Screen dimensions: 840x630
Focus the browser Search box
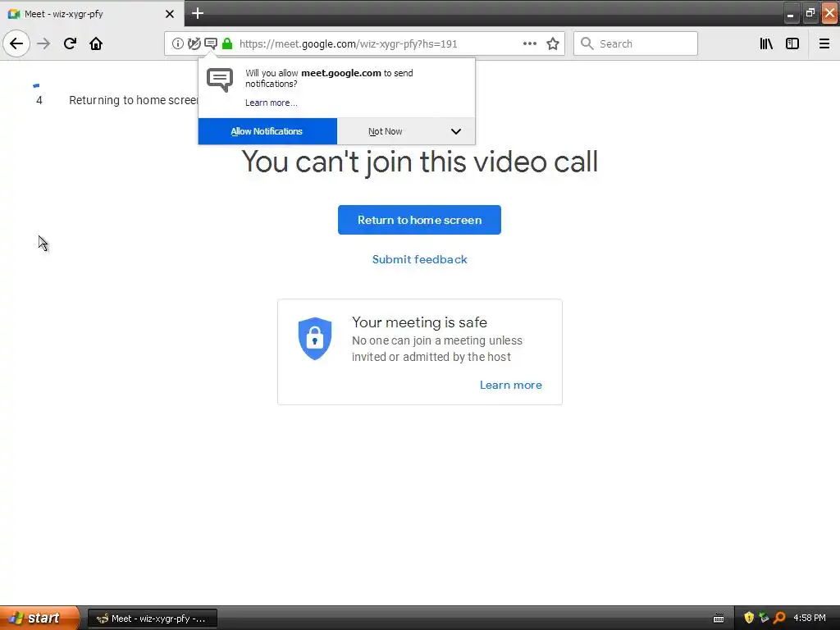click(636, 43)
